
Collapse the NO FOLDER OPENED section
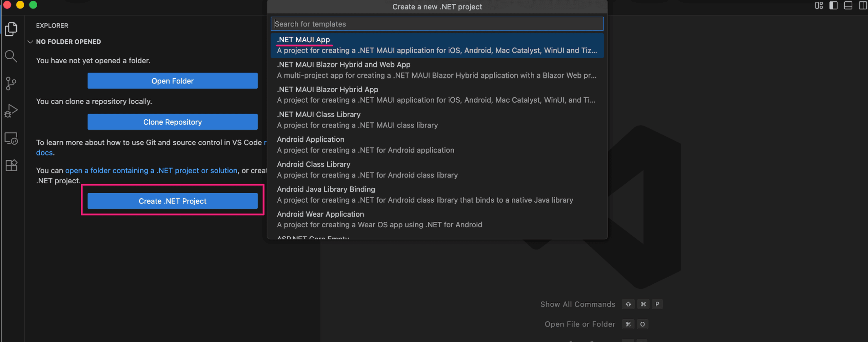pos(30,42)
